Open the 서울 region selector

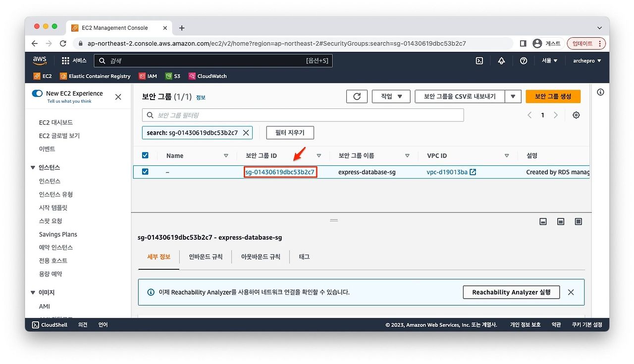click(x=549, y=60)
